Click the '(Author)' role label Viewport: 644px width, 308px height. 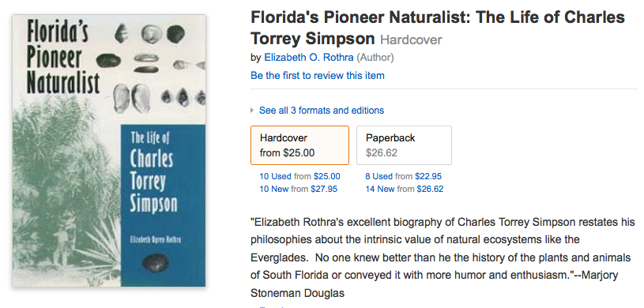(x=375, y=57)
